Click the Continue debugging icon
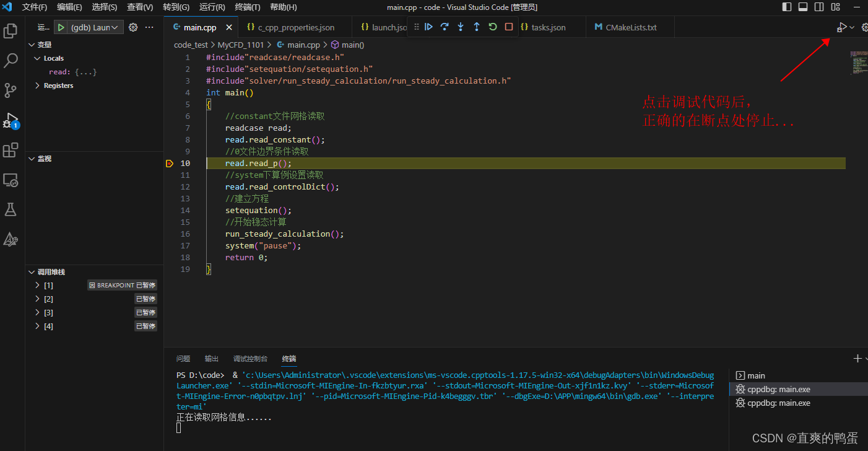 click(428, 27)
